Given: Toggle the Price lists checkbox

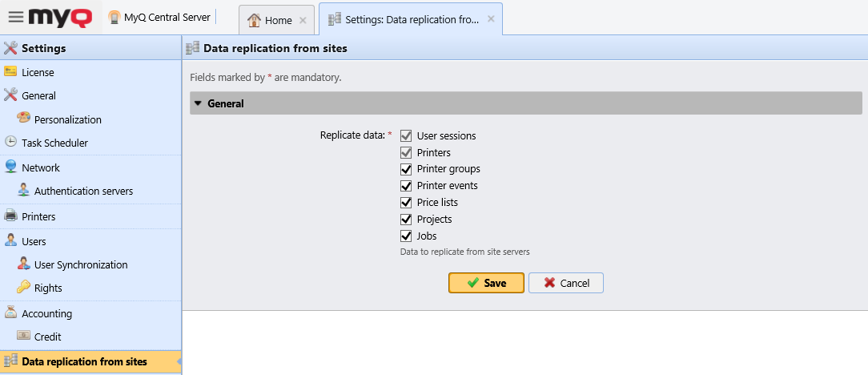Looking at the screenshot, I should pyautogui.click(x=406, y=203).
